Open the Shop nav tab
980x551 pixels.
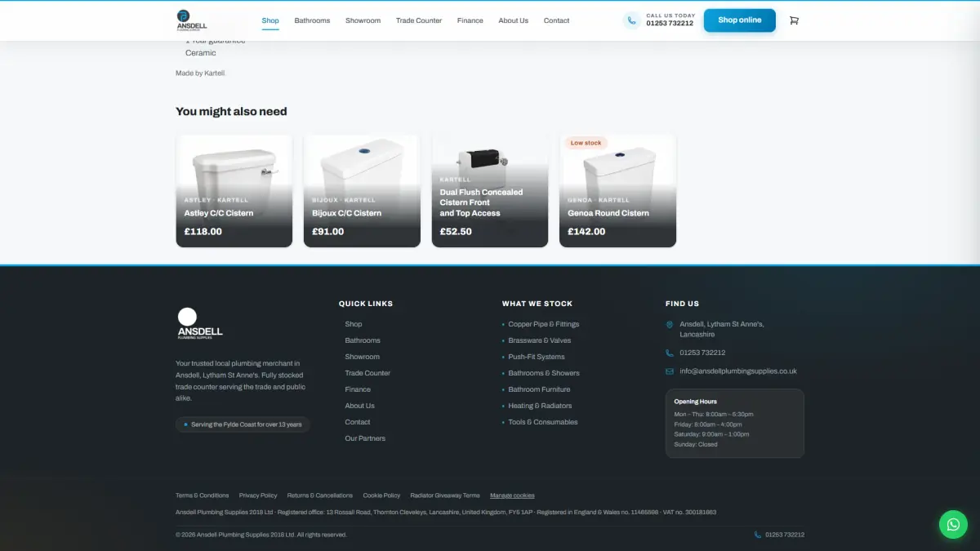point(270,20)
